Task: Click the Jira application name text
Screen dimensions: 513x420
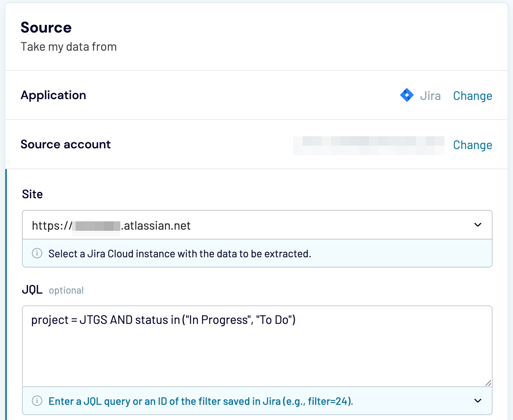Action: pyautogui.click(x=430, y=96)
